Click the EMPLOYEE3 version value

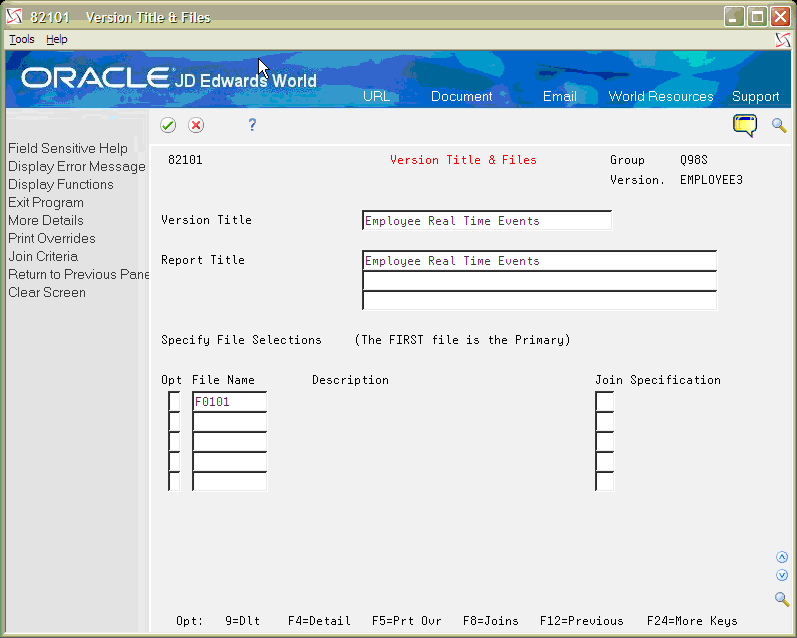click(711, 180)
